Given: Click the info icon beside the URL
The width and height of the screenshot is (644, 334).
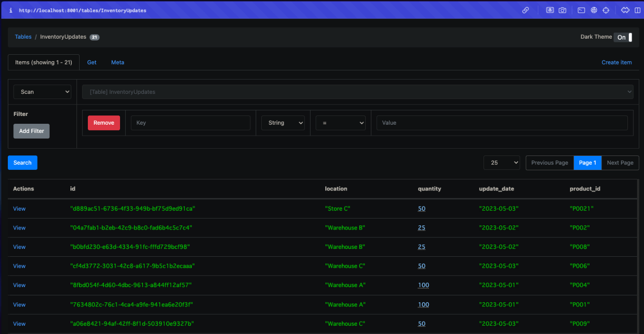Looking at the screenshot, I should pyautogui.click(x=11, y=10).
